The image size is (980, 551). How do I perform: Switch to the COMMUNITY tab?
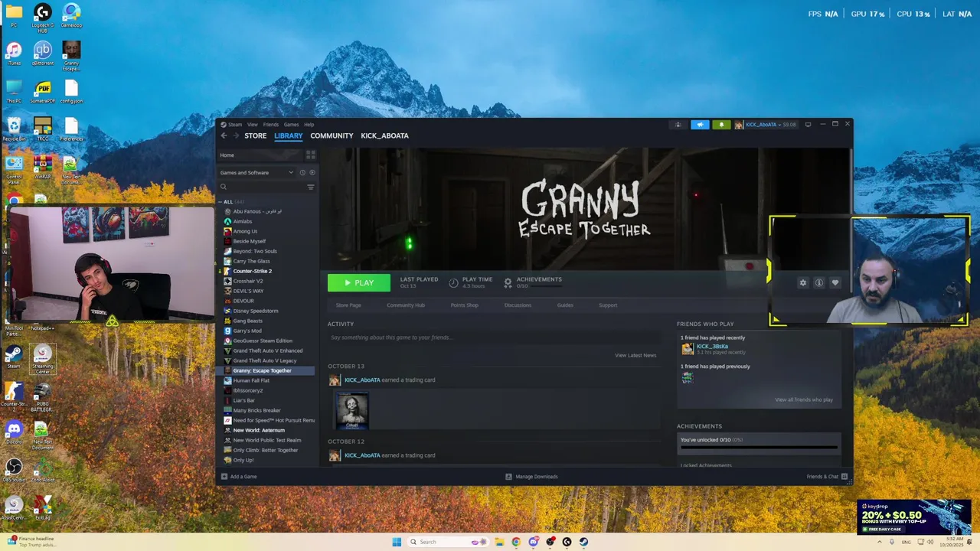[332, 135]
